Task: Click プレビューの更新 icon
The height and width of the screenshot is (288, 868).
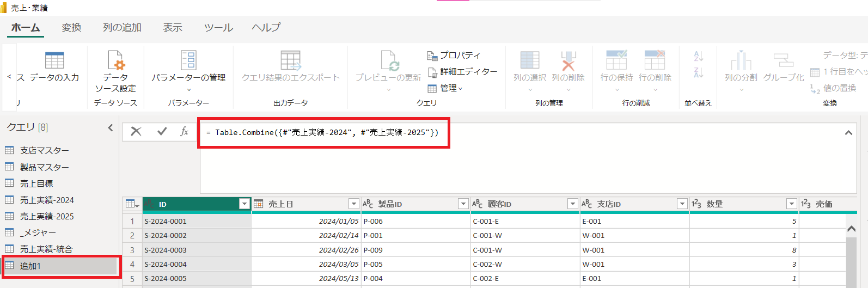Action: coord(390,60)
